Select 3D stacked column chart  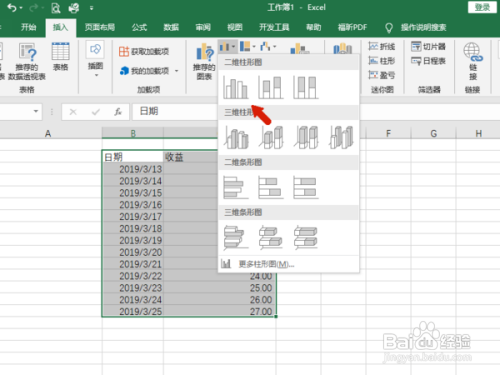[271, 137]
